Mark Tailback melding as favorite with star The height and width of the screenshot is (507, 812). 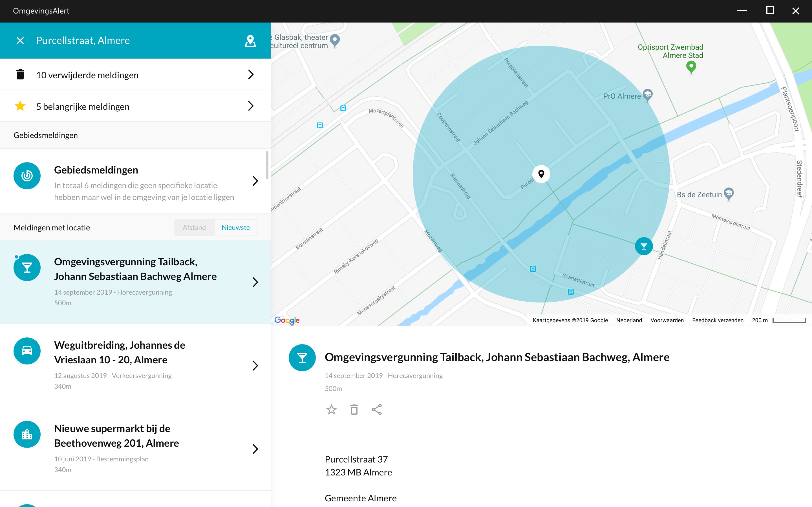[x=331, y=410]
